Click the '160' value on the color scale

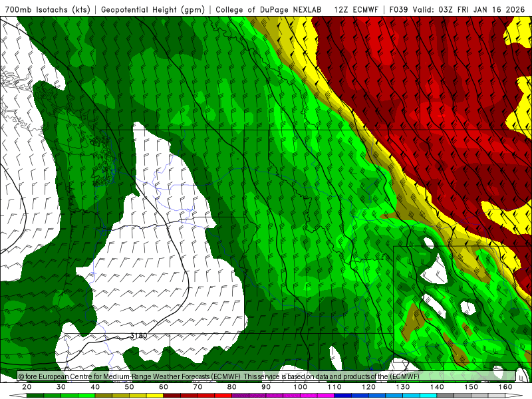pyautogui.click(x=505, y=387)
